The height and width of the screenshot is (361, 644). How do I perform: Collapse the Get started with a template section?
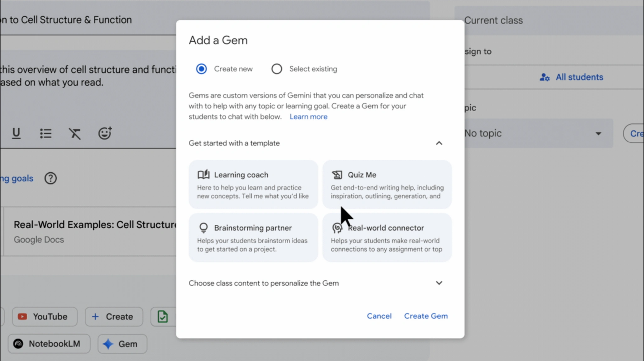coord(439,143)
